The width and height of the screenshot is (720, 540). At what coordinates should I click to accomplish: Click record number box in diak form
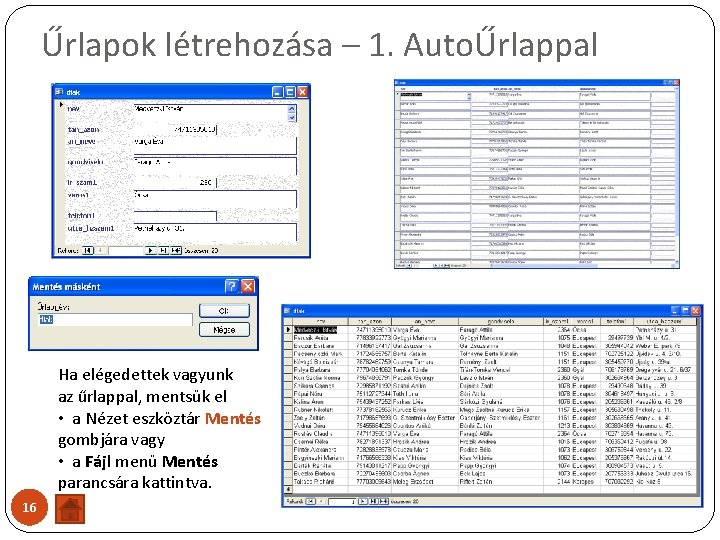(x=126, y=251)
